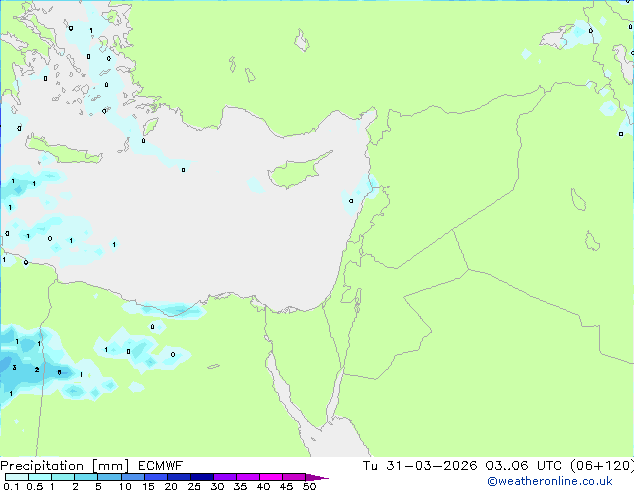
Task: Click the 45–50 mm legend swatch
Action: click(x=294, y=477)
